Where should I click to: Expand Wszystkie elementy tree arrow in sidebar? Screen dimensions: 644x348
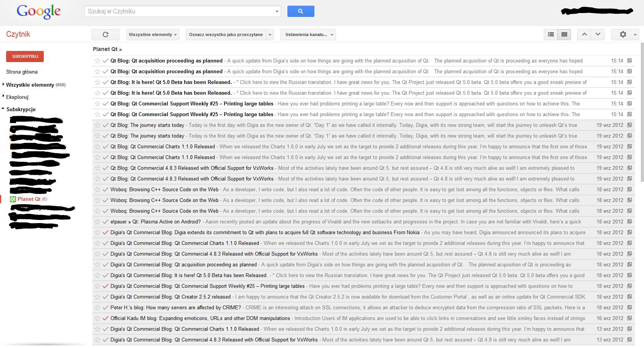(3, 84)
